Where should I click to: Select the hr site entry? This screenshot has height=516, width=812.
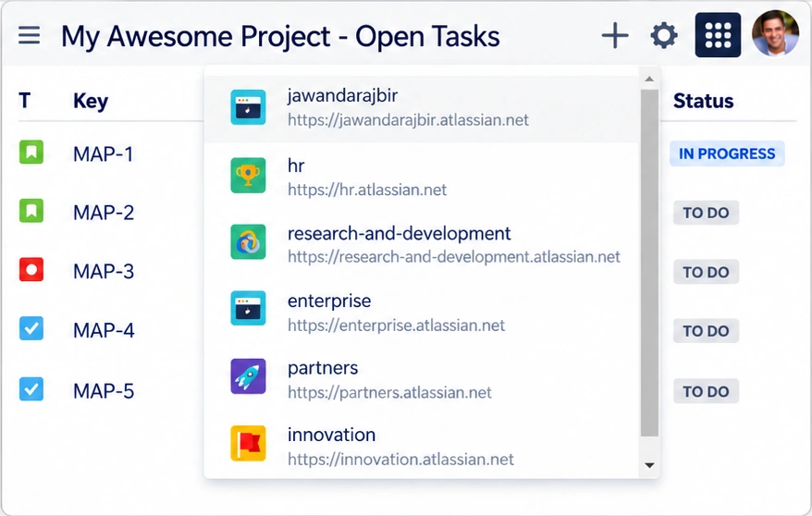(422, 177)
